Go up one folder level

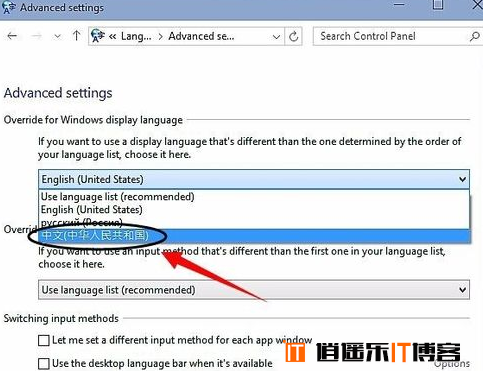pos(76,35)
